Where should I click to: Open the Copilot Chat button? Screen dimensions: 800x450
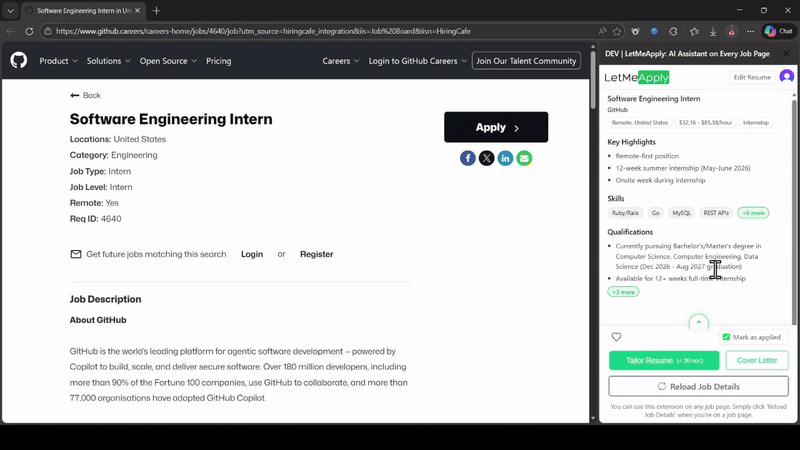coord(779,31)
